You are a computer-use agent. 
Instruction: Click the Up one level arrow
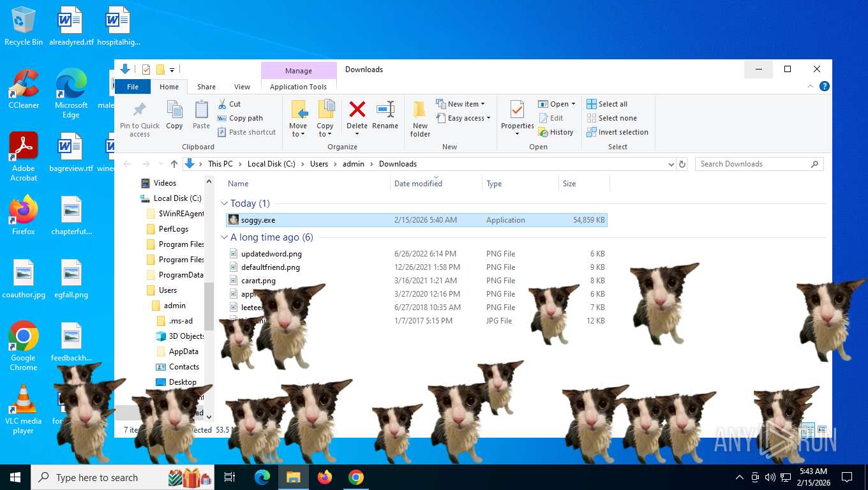[174, 164]
